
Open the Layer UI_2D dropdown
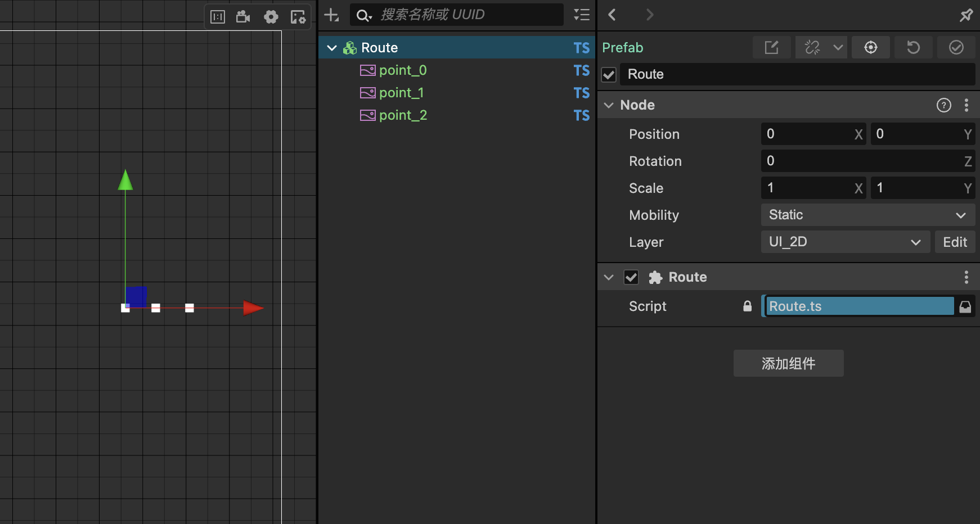coord(845,242)
